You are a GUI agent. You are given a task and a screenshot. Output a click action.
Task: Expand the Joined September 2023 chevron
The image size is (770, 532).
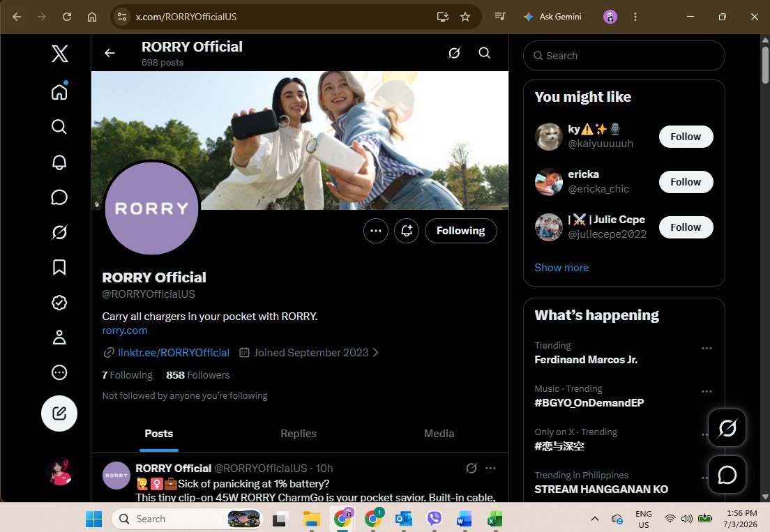(376, 352)
